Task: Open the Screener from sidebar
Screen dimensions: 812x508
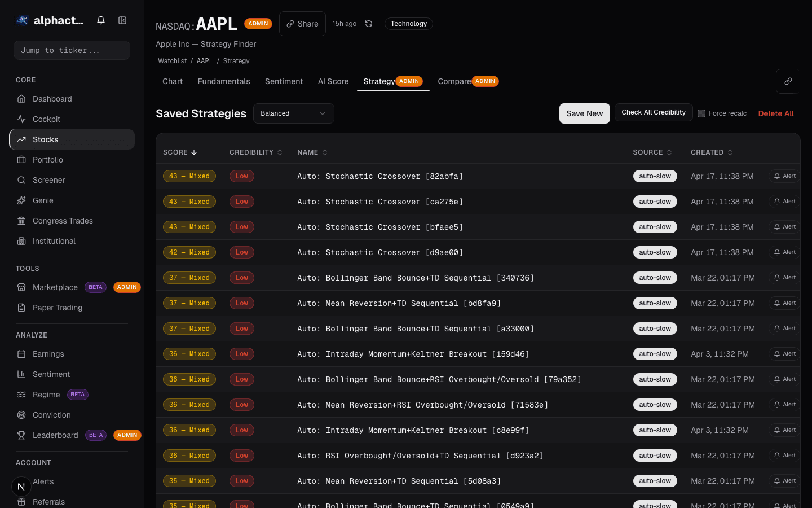Action: pos(48,180)
